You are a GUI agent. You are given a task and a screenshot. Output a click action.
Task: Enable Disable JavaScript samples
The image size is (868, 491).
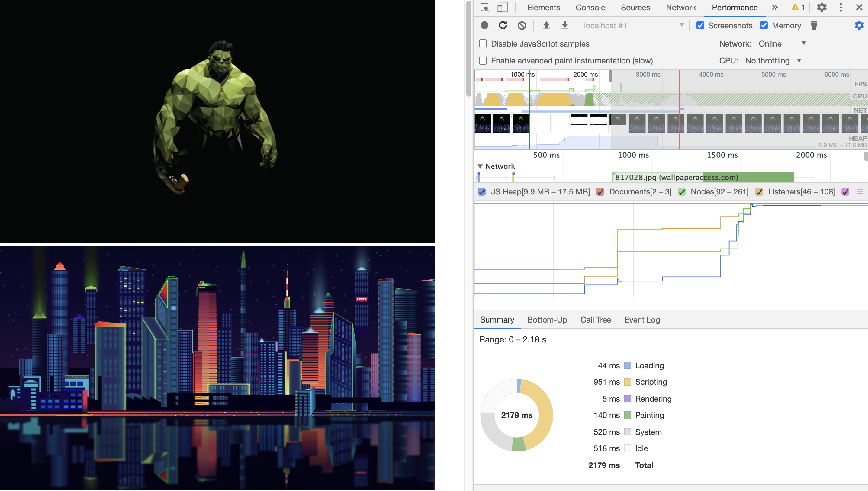[483, 43]
